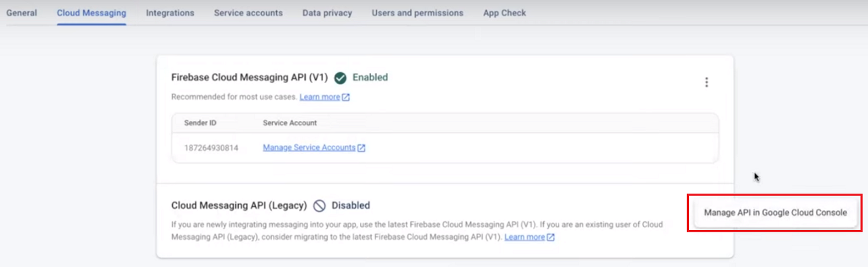
Task: Click the Cloud Messaging API (Legacy) heading
Action: click(x=239, y=206)
